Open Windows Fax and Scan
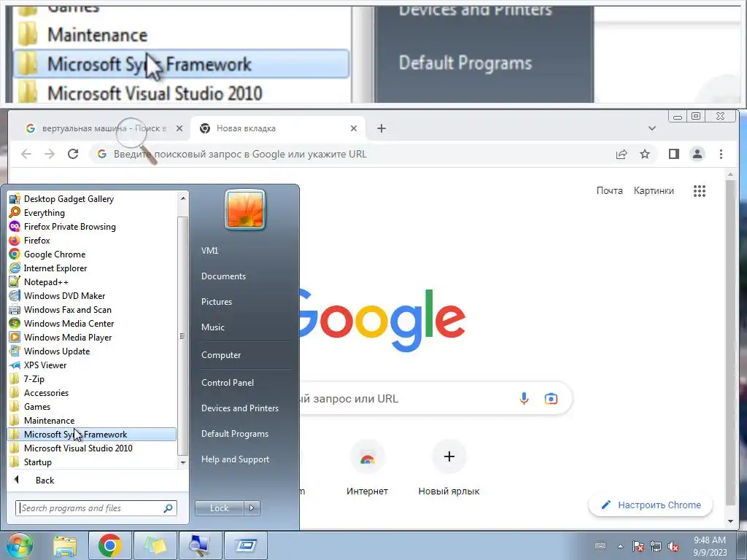 91,309
